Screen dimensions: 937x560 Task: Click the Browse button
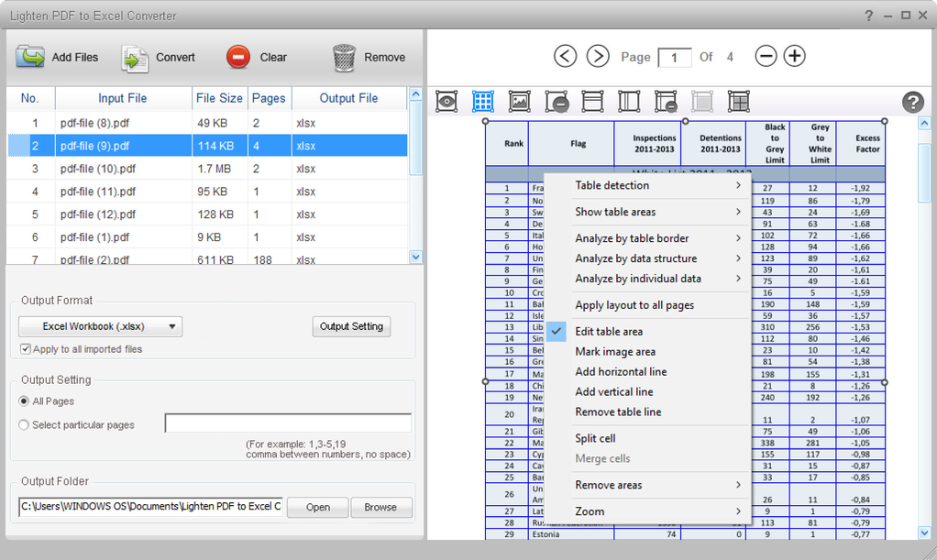click(380, 507)
